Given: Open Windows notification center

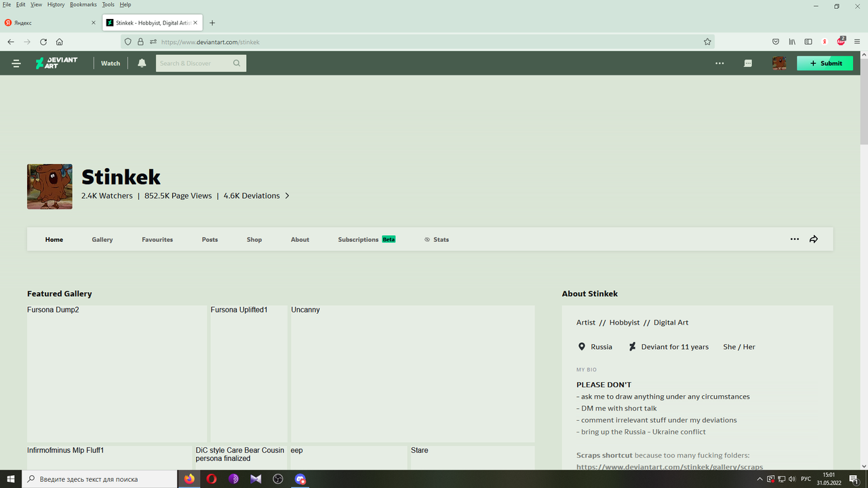Looking at the screenshot, I should [x=854, y=479].
